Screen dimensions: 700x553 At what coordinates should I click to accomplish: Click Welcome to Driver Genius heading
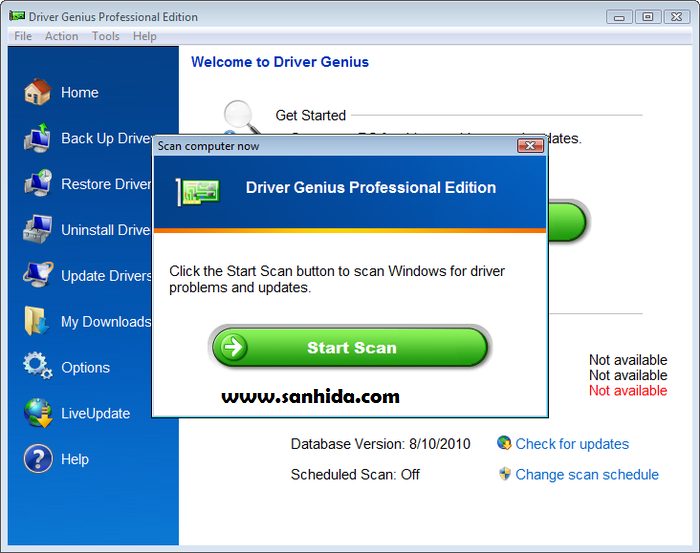click(x=280, y=62)
